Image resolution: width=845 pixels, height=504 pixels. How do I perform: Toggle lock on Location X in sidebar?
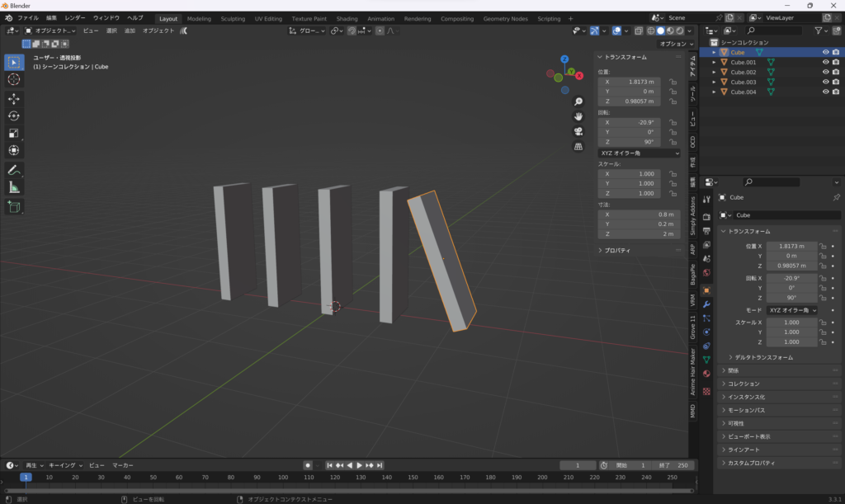coord(673,82)
